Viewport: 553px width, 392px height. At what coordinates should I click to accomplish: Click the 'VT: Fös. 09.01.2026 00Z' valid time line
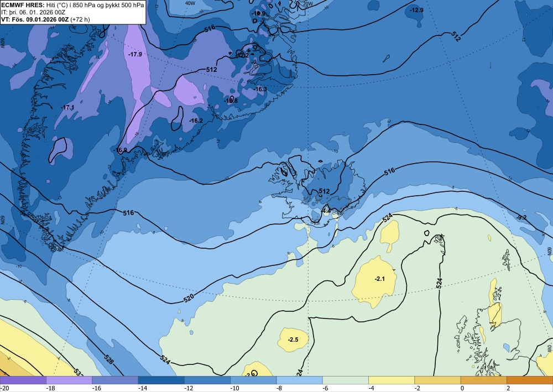pyautogui.click(x=45, y=19)
